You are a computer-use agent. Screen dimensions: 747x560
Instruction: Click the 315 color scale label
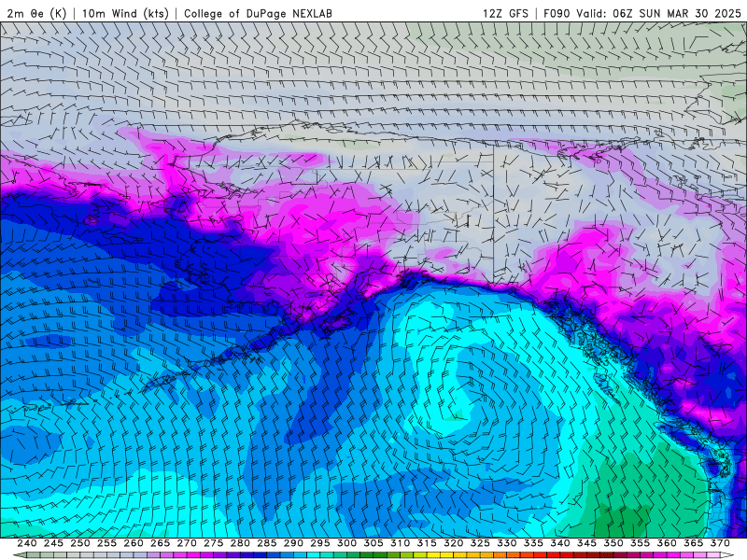point(427,543)
